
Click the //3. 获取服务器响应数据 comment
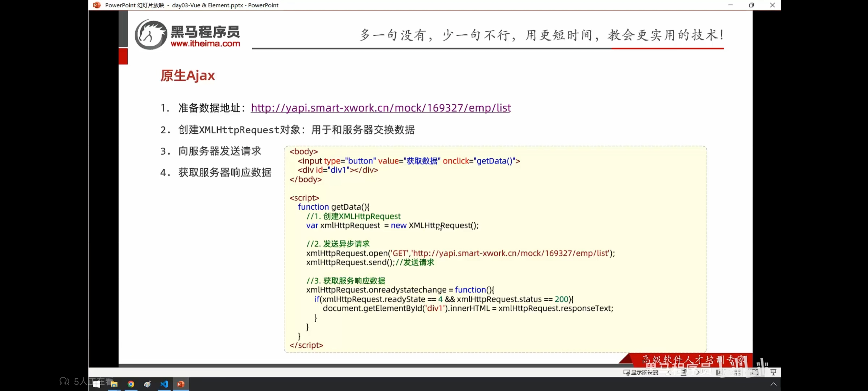(345, 280)
